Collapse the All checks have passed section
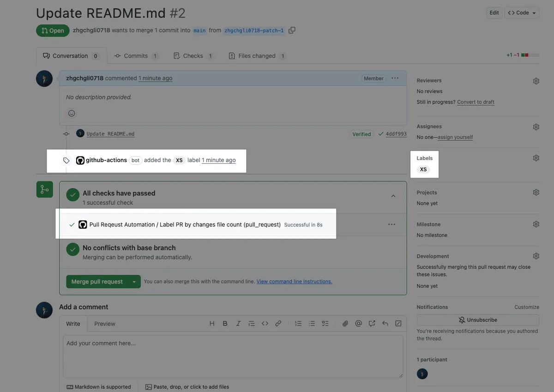Viewport: 554px width, 392px height. [x=393, y=196]
